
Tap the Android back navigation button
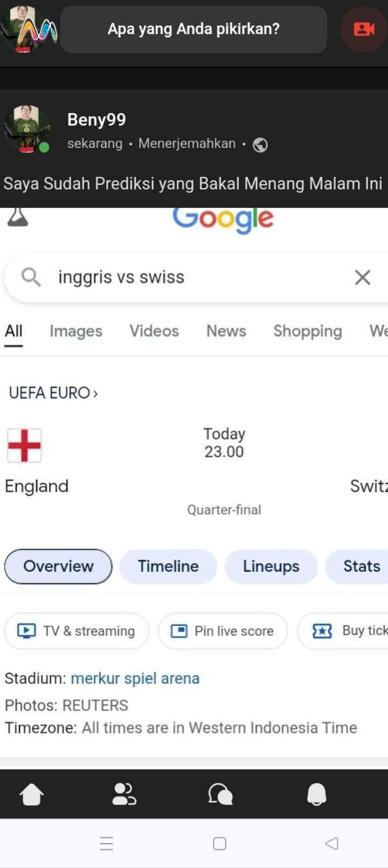coord(331,843)
